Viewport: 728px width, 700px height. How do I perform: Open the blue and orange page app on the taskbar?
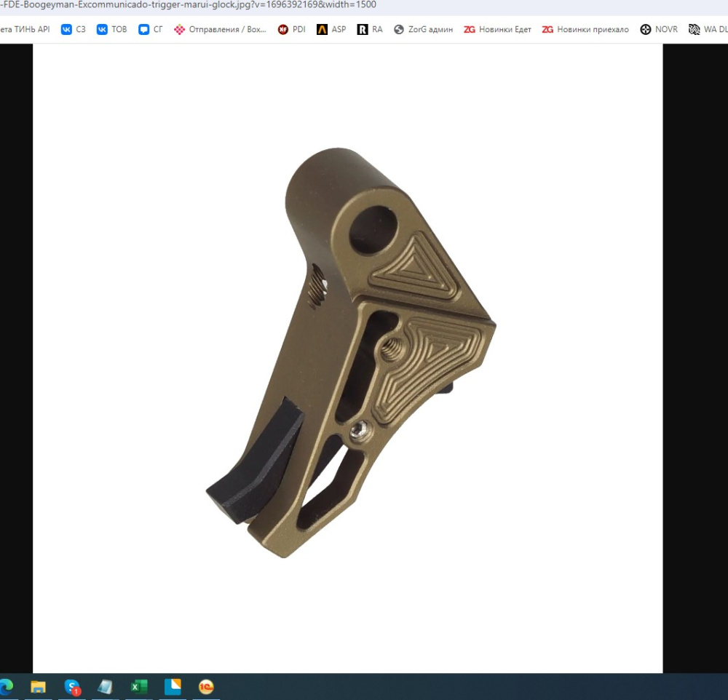[x=173, y=687]
